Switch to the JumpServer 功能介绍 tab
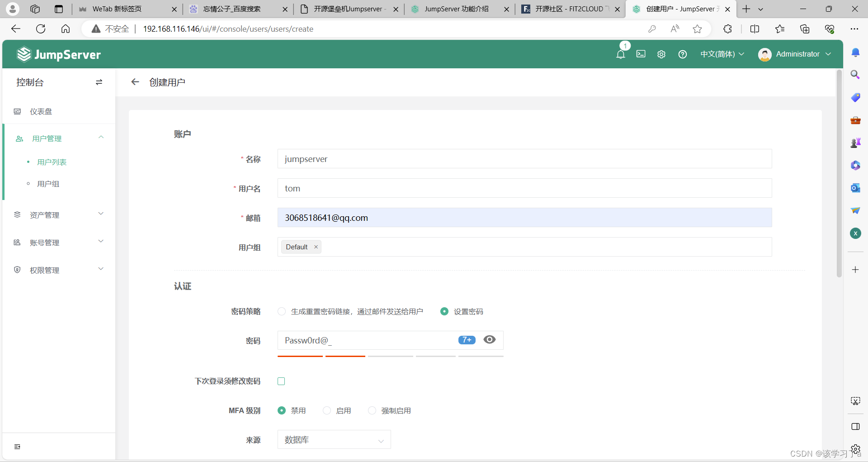Image resolution: width=868 pixels, height=462 pixels. click(x=460, y=9)
